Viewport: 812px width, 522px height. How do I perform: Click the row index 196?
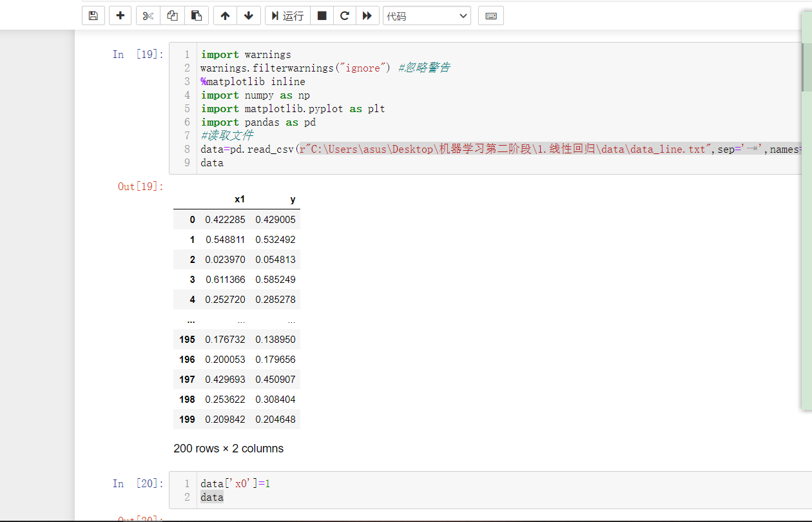click(187, 360)
